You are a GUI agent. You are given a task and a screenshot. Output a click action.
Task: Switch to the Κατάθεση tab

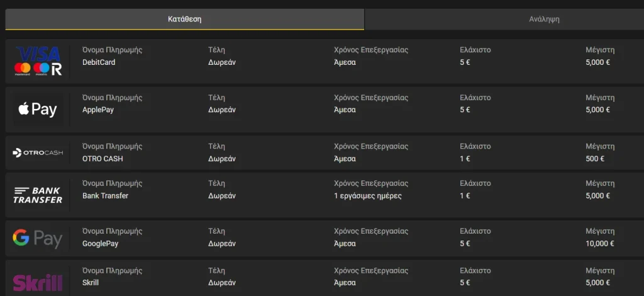coord(184,19)
